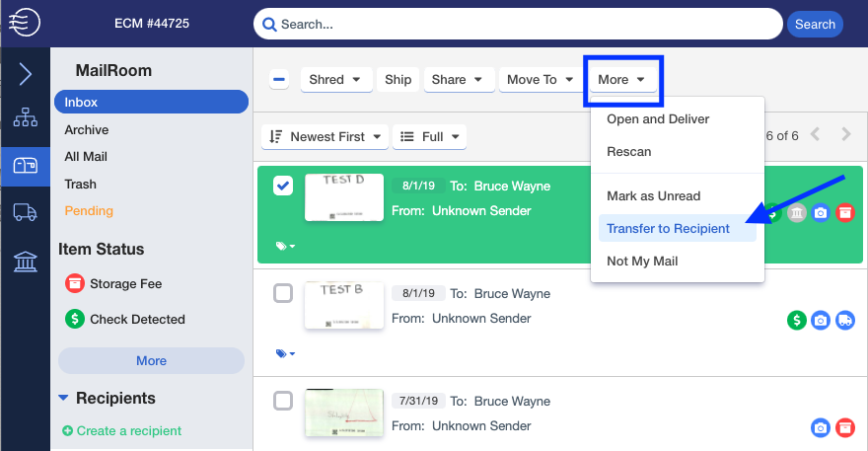The width and height of the screenshot is (868, 451).
Task: Collapse the Recipients section triangle
Action: [63, 398]
